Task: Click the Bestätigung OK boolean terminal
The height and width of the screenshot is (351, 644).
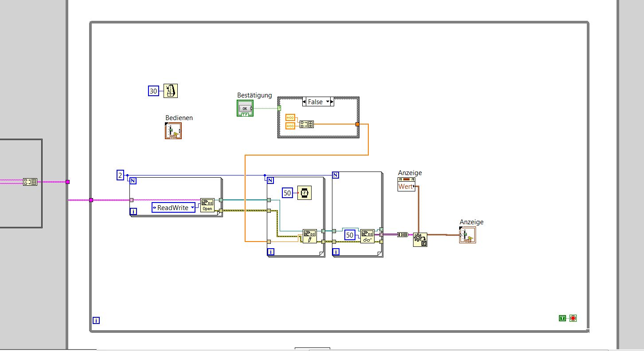Action: [x=245, y=108]
